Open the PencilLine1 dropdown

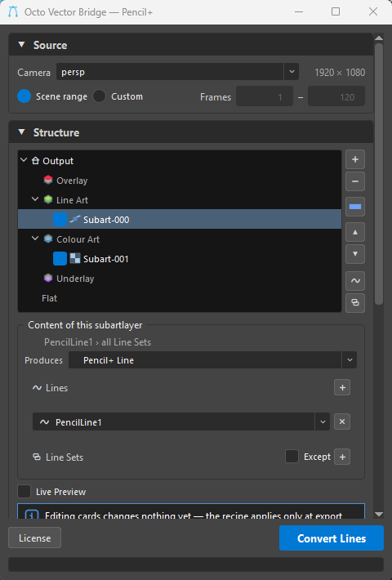click(x=181, y=422)
